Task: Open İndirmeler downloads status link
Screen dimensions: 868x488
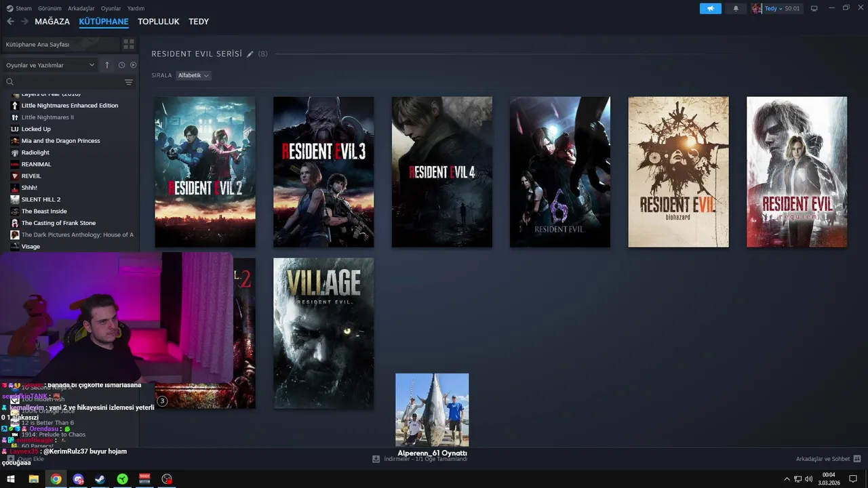Action: [420, 459]
